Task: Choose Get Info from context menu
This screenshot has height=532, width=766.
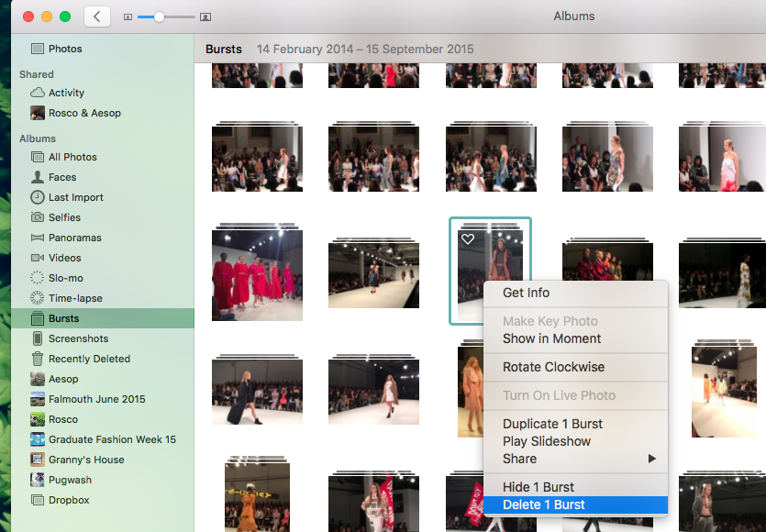Action: point(575,293)
